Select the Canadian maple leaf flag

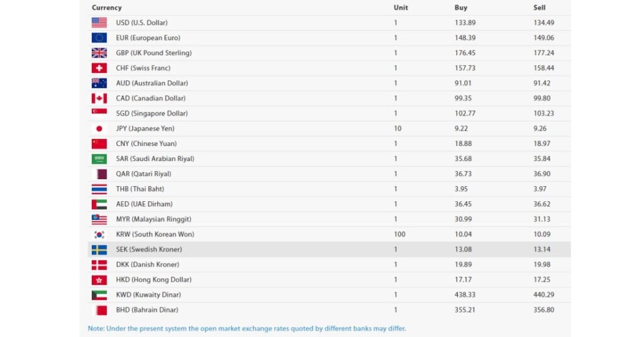click(99, 98)
